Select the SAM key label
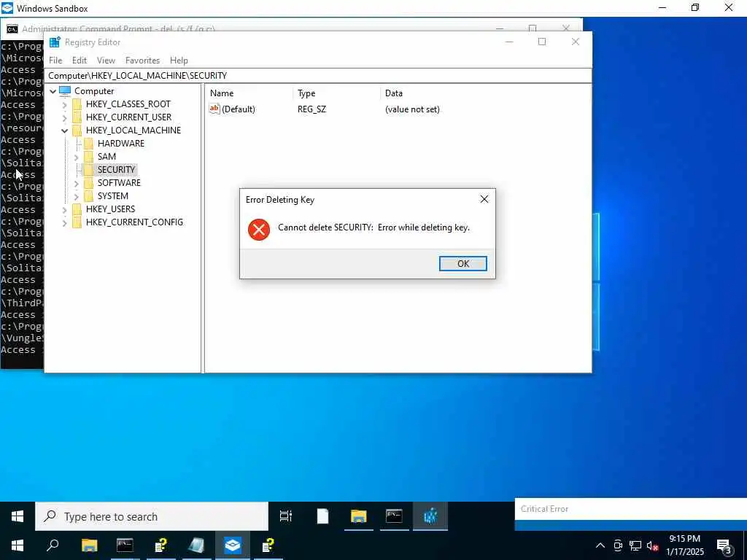 coord(107,156)
